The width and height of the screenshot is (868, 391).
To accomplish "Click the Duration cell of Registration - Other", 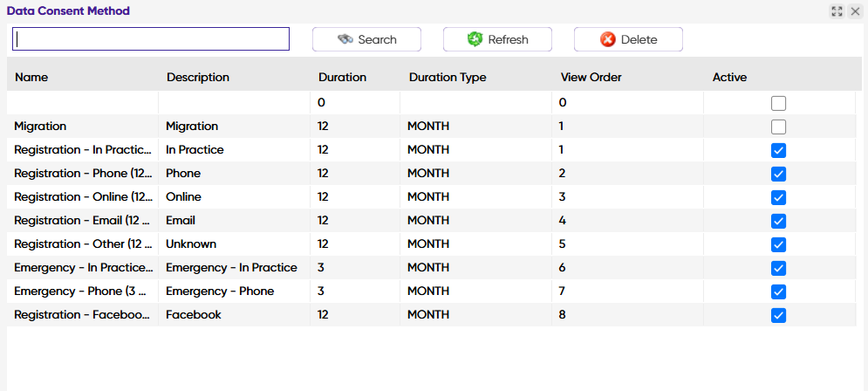I will click(323, 244).
